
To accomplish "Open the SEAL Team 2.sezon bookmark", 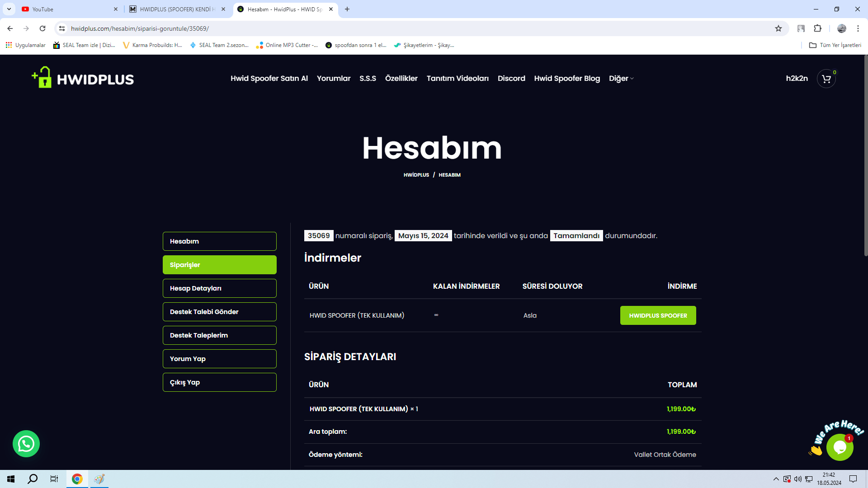I will 219,45.
